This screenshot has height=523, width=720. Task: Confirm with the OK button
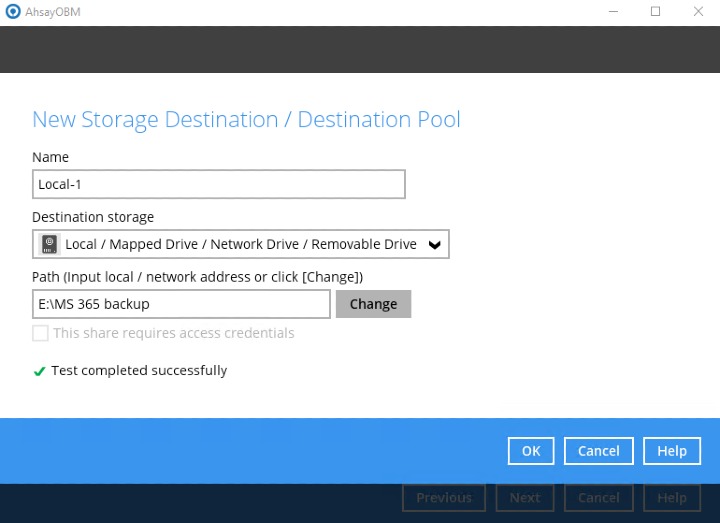pyautogui.click(x=531, y=451)
